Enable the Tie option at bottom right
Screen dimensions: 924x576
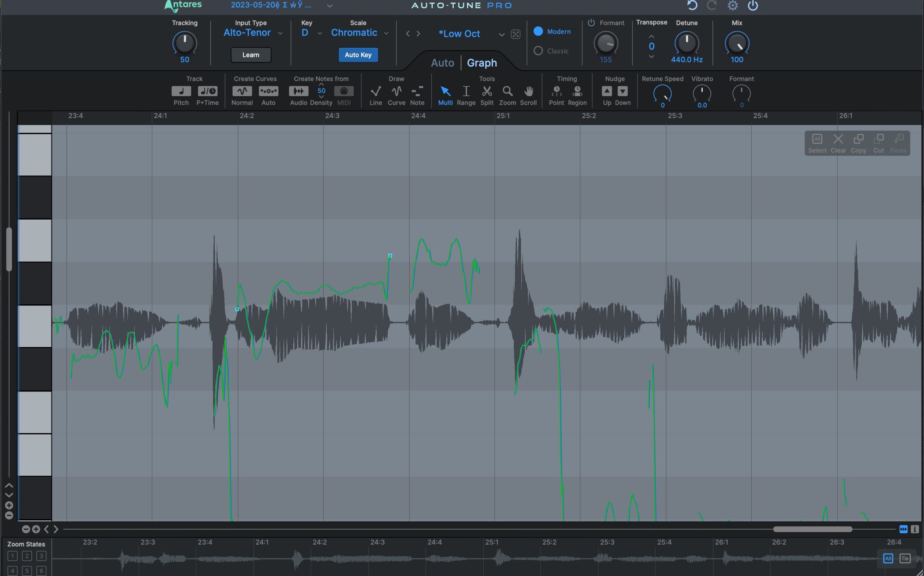coord(905,558)
